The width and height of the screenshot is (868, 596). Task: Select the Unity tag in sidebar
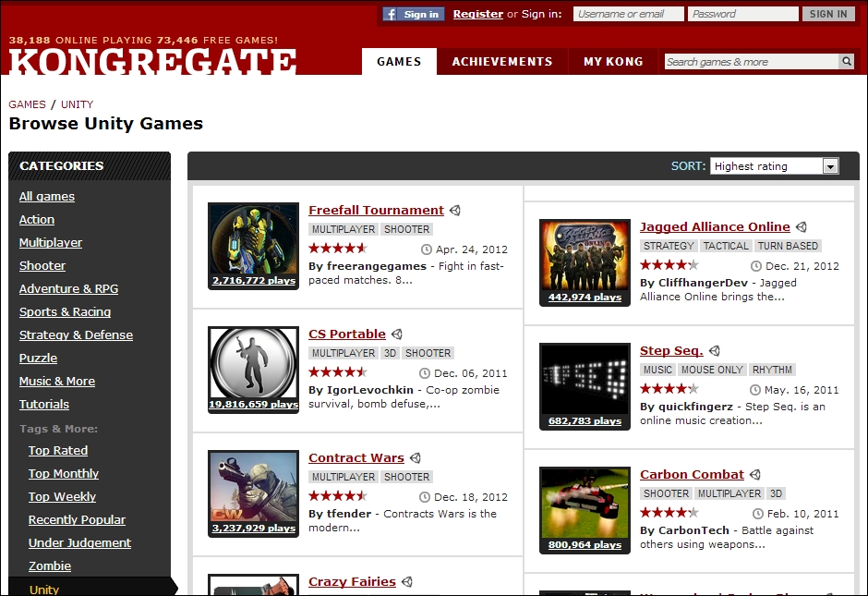(44, 590)
